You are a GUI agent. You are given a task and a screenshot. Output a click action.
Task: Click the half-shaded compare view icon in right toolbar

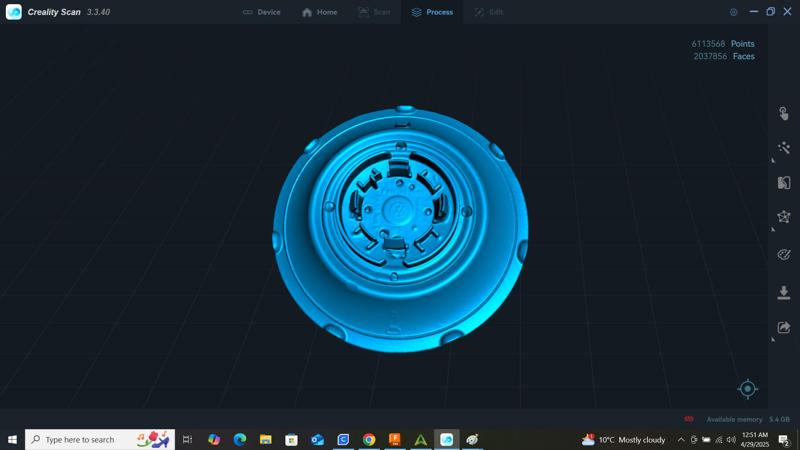tap(784, 183)
